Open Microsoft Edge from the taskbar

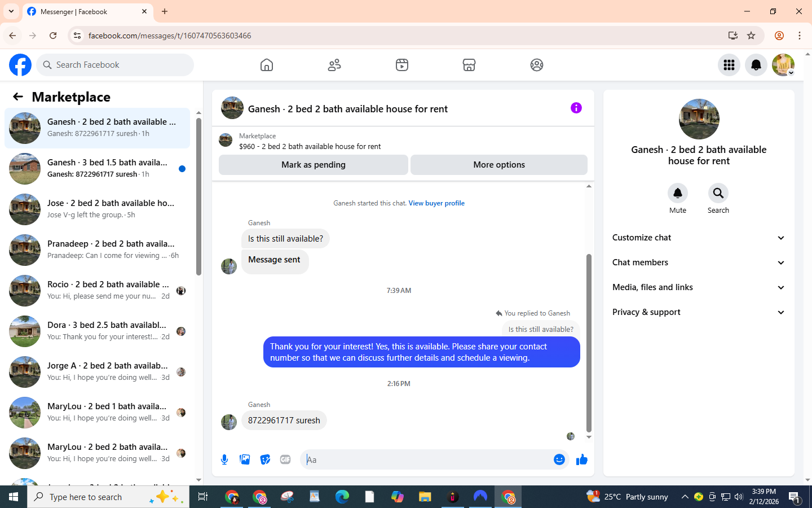[x=342, y=497]
